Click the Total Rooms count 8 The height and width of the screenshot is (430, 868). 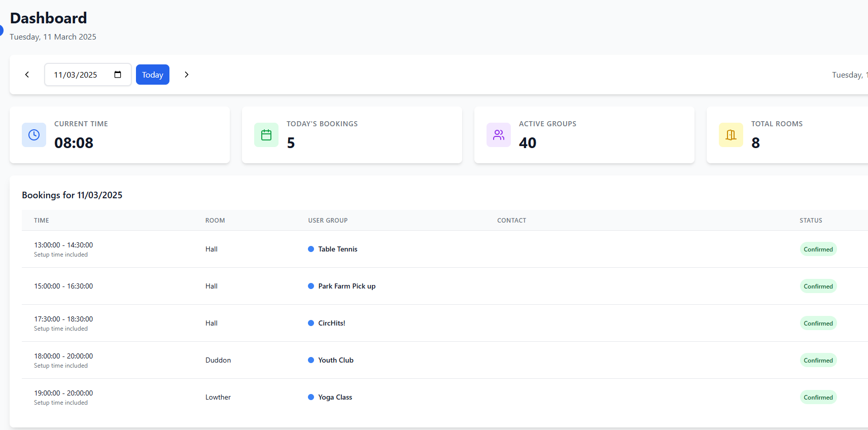point(755,143)
